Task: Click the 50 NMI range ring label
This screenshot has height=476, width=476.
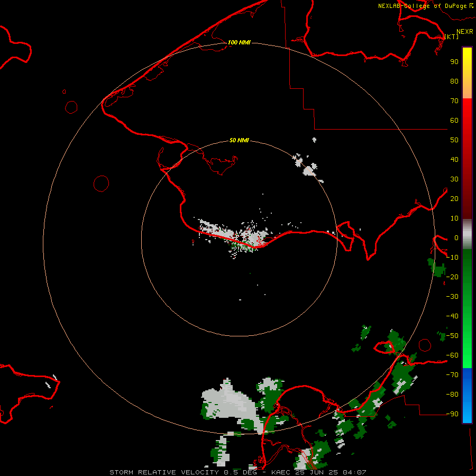Action: coord(239,140)
